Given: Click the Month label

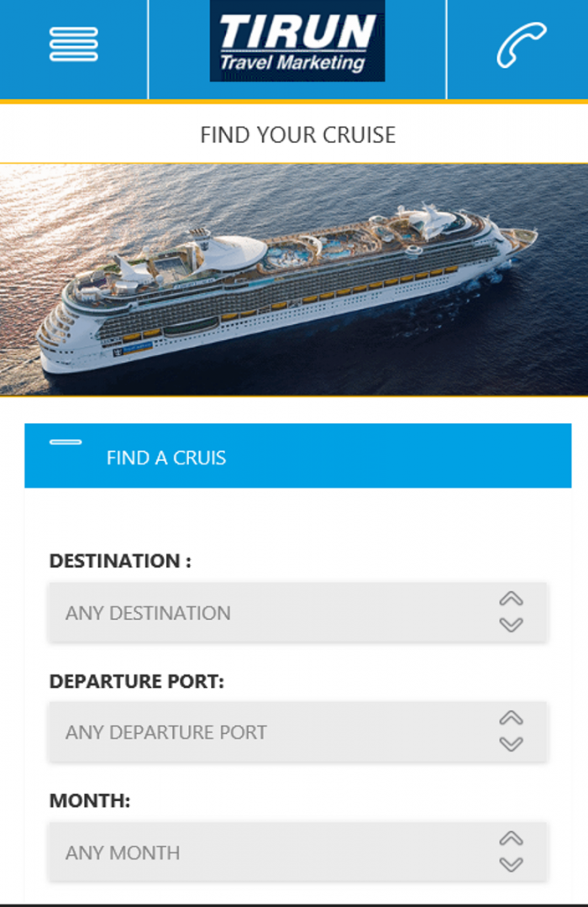Looking at the screenshot, I should coord(90,800).
